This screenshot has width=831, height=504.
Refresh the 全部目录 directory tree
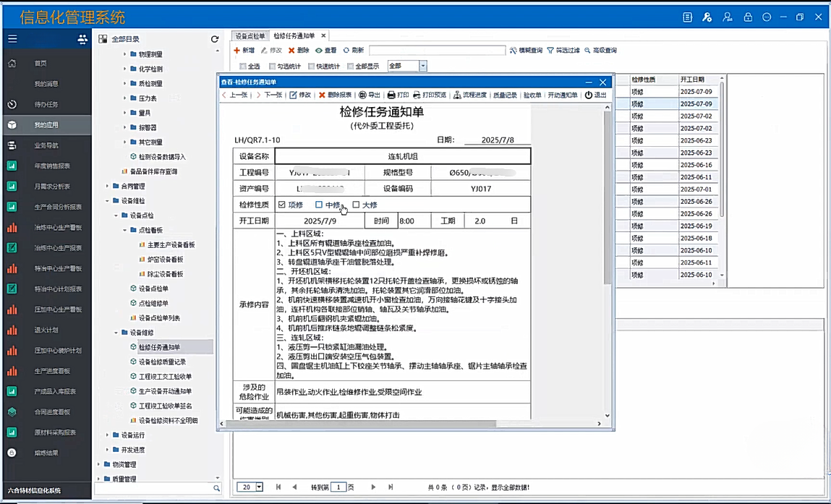[215, 39]
